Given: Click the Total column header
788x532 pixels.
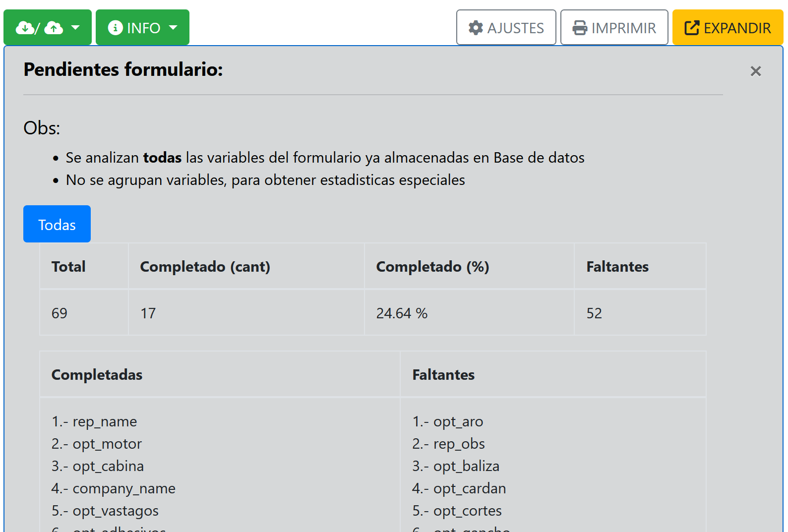Looking at the screenshot, I should click(68, 267).
